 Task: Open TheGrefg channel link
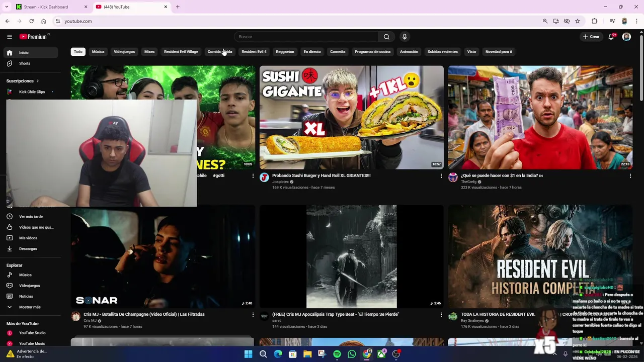click(468, 182)
